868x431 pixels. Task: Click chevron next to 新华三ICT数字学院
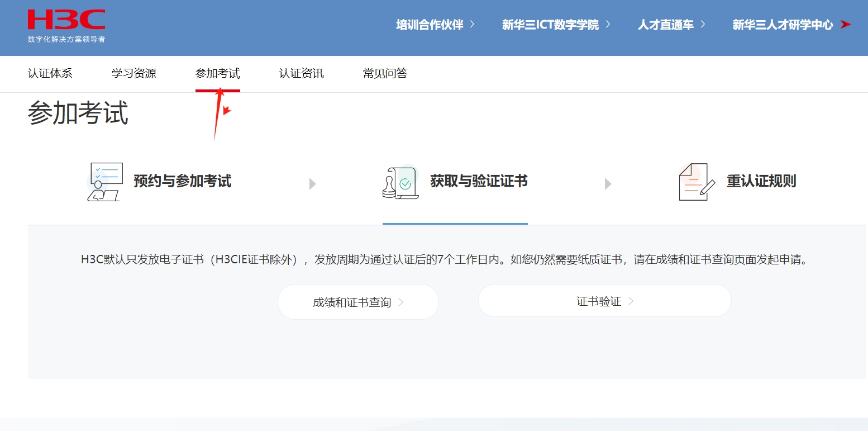point(608,25)
